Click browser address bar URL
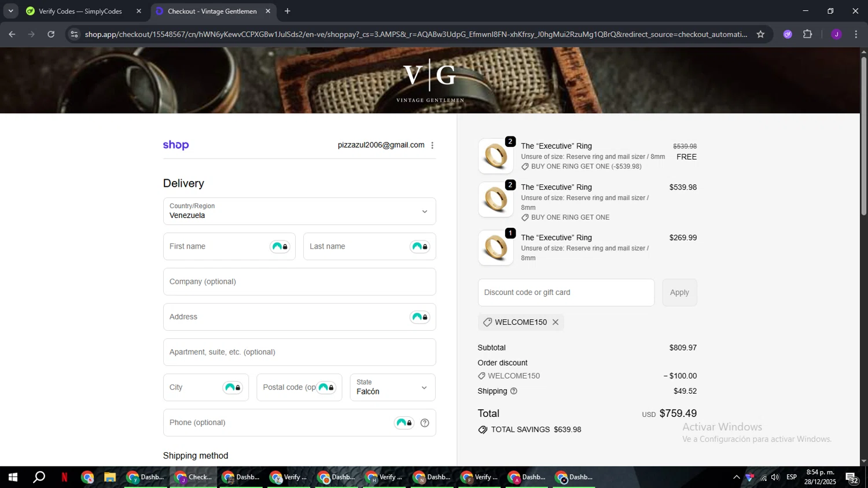 point(415,34)
